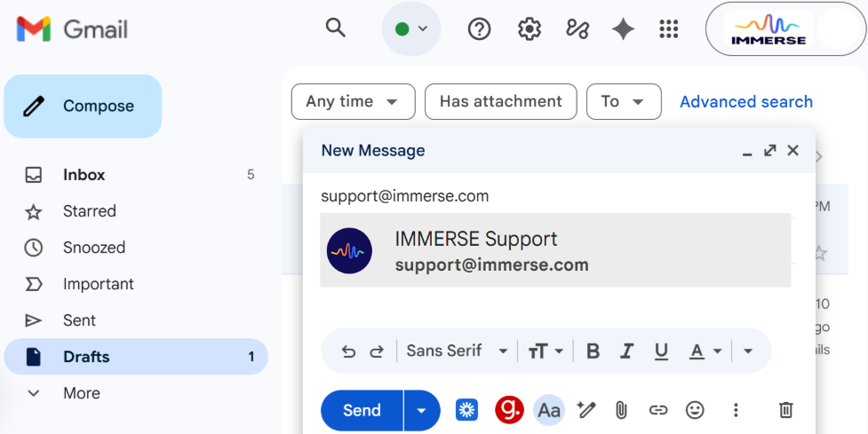
Task: Discard the draft using the trash icon
Action: coord(785,410)
